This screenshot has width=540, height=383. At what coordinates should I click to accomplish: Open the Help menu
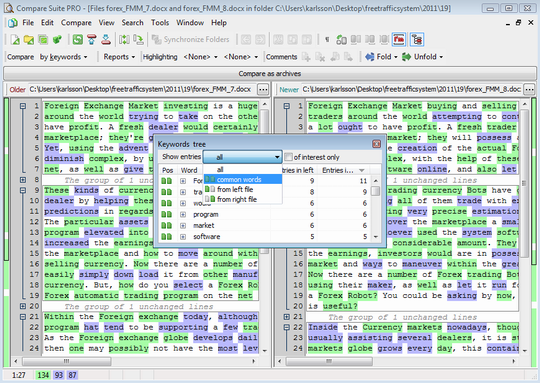tap(219, 23)
